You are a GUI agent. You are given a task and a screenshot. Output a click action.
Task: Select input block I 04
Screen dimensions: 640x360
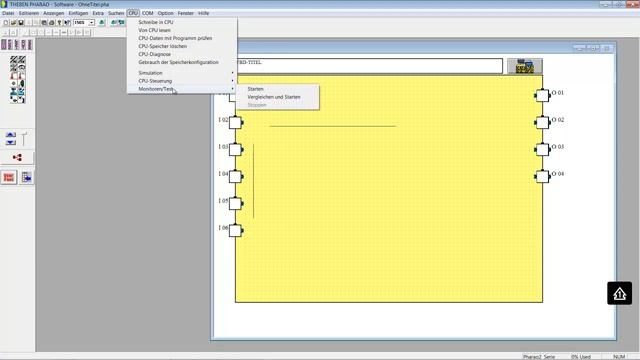(x=236, y=176)
